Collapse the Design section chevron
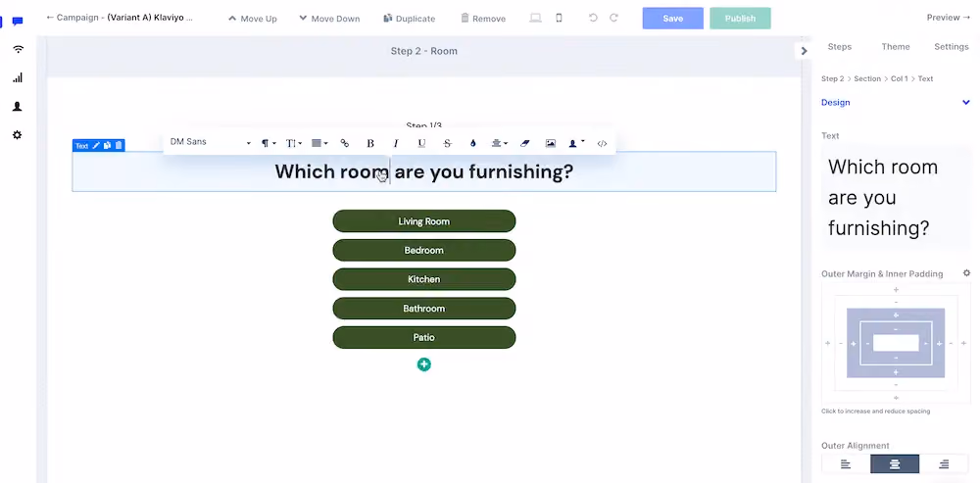This screenshot has height=483, width=980. coord(965,103)
